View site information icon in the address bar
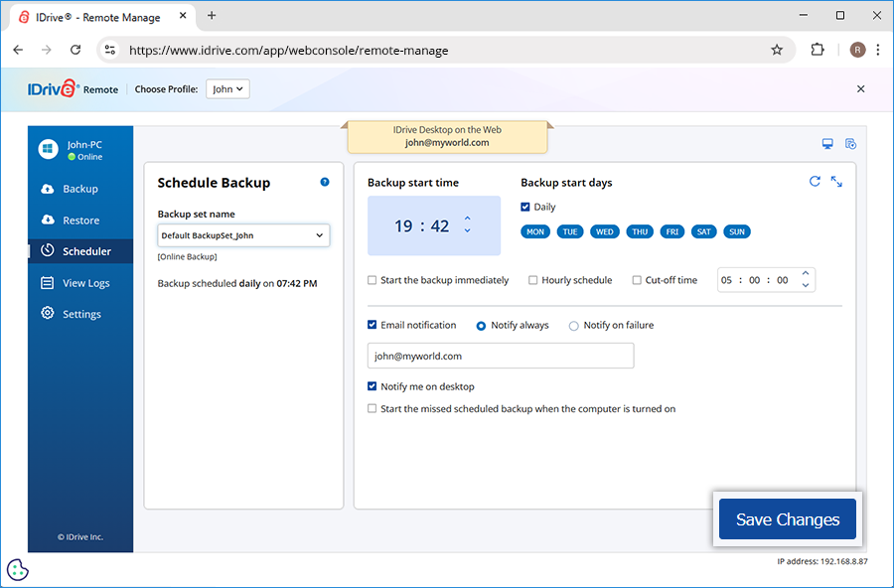The height and width of the screenshot is (588, 894). (x=110, y=51)
